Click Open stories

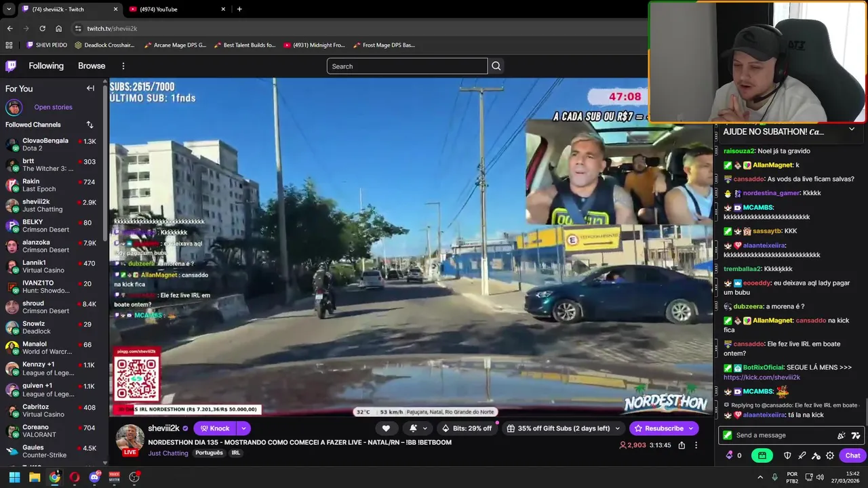click(53, 107)
